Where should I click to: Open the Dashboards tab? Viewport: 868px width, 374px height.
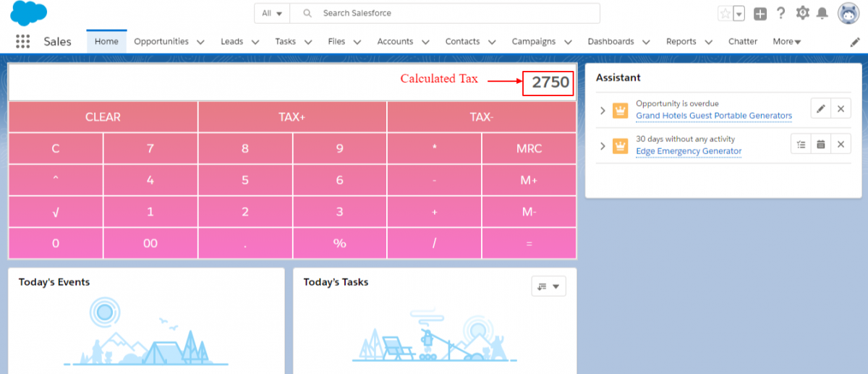point(610,42)
